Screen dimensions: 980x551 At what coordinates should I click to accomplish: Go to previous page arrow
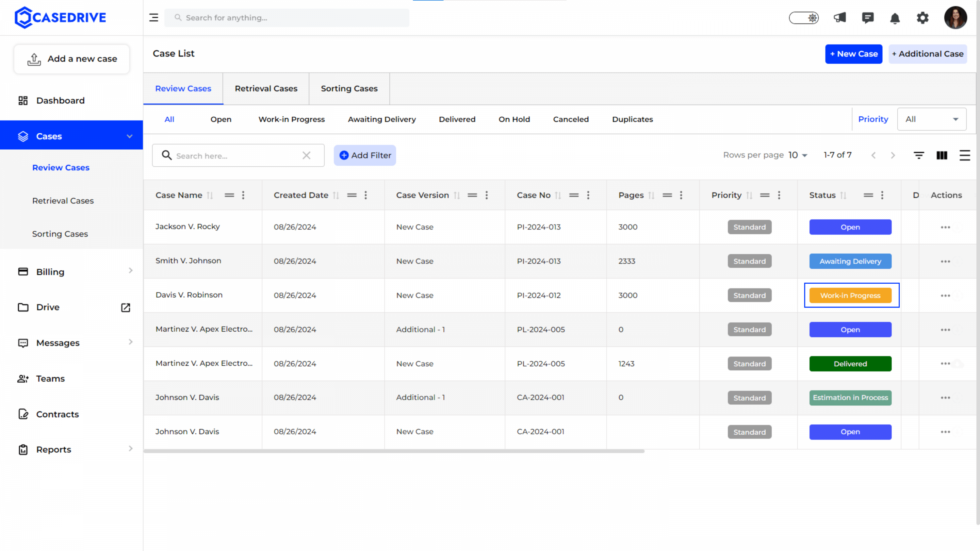point(873,155)
